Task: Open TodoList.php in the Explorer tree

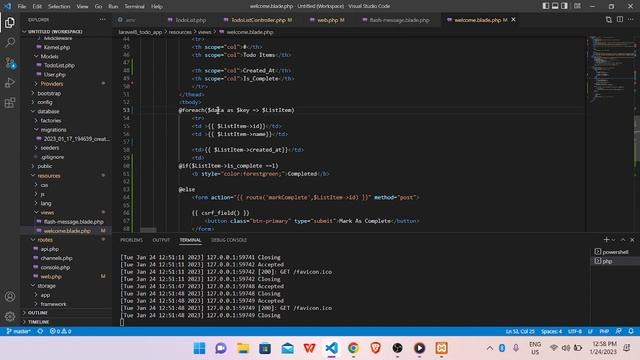Action: pos(59,65)
